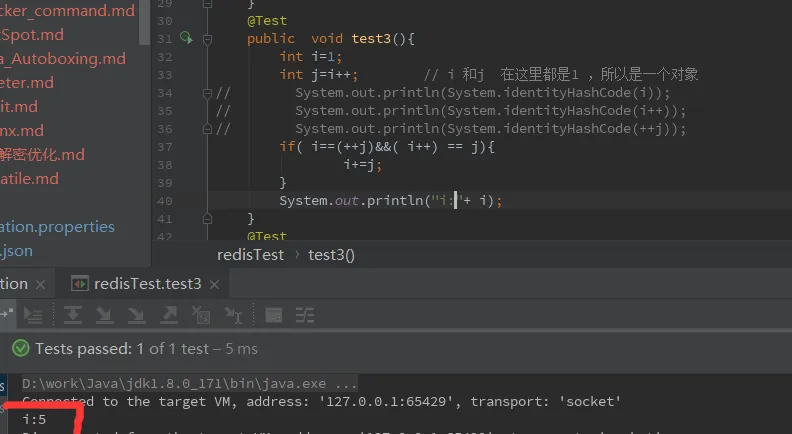Click the redisTest breadcrumb
Viewport: 792px width, 434px height.
pyautogui.click(x=251, y=255)
